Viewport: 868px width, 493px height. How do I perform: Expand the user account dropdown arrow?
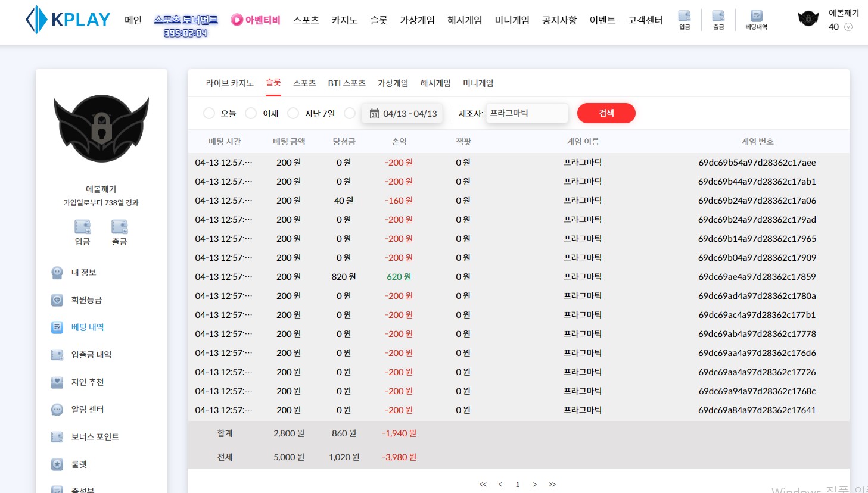848,27
